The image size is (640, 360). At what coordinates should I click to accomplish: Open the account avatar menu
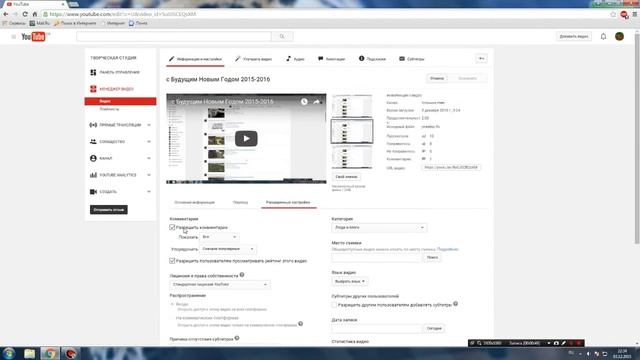619,36
